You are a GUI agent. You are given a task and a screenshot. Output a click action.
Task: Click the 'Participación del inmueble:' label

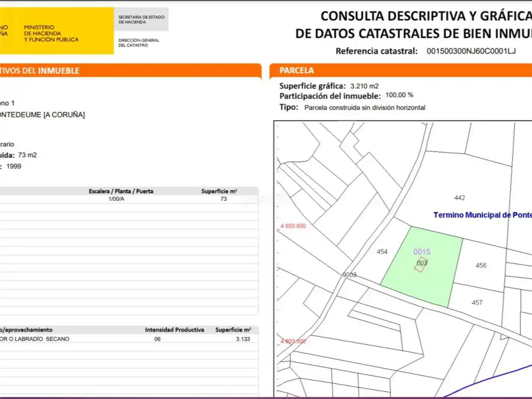pyautogui.click(x=330, y=96)
